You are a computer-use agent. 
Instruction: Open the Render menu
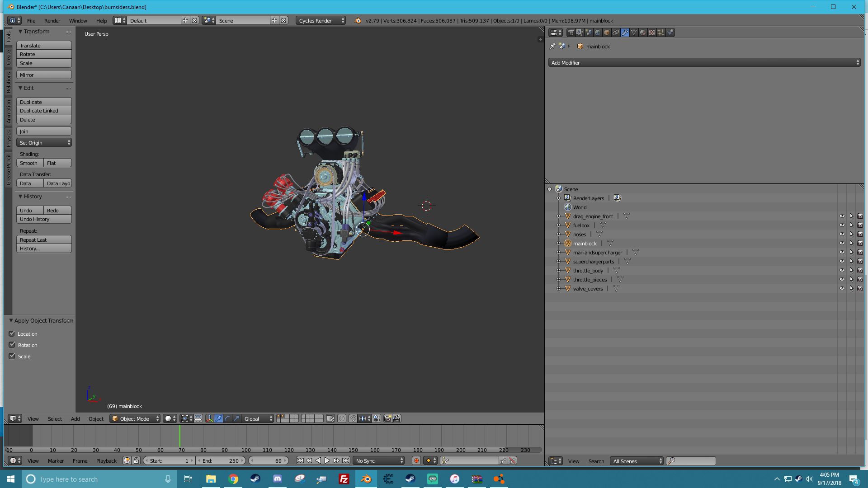(52, 20)
